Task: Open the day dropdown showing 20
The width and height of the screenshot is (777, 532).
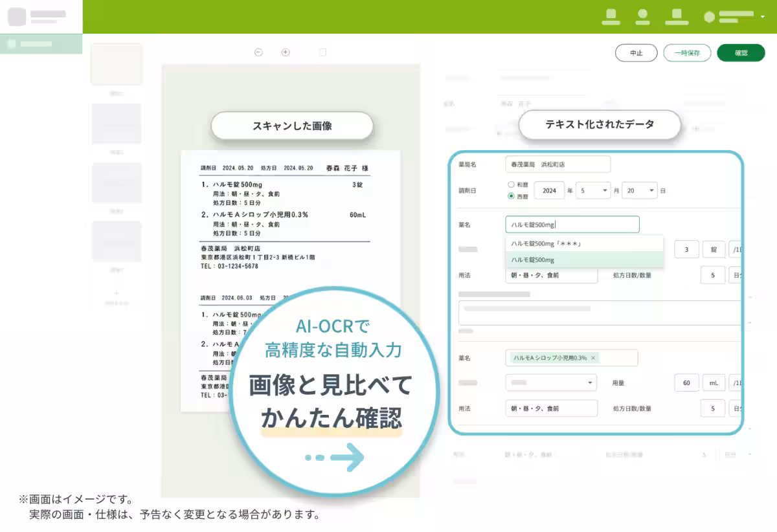Action: [x=640, y=190]
